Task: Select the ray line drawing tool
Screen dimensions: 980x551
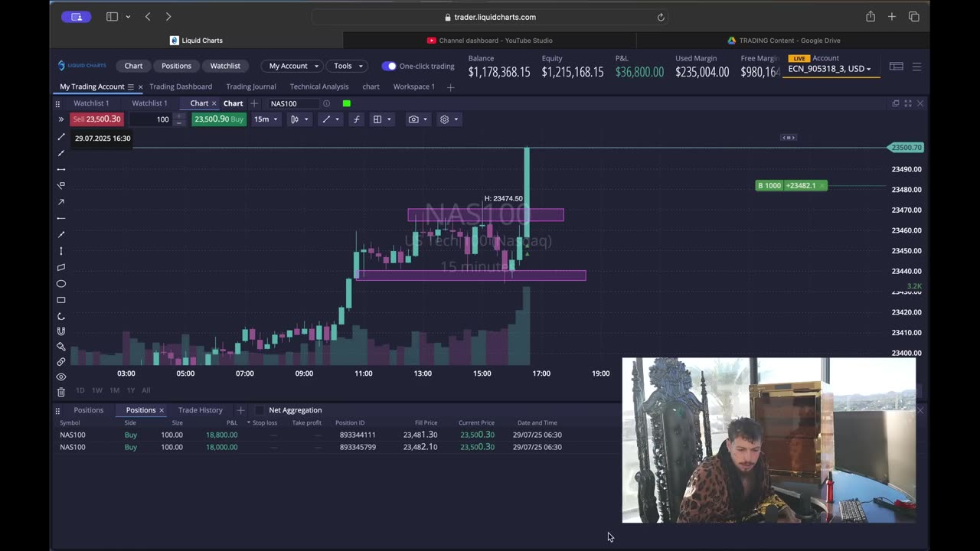Action: coord(61,153)
